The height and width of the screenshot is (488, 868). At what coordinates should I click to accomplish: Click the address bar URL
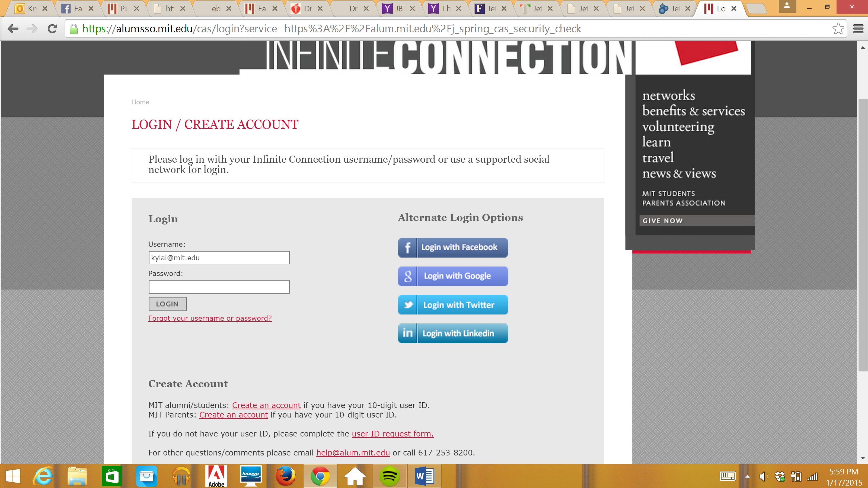point(331,29)
